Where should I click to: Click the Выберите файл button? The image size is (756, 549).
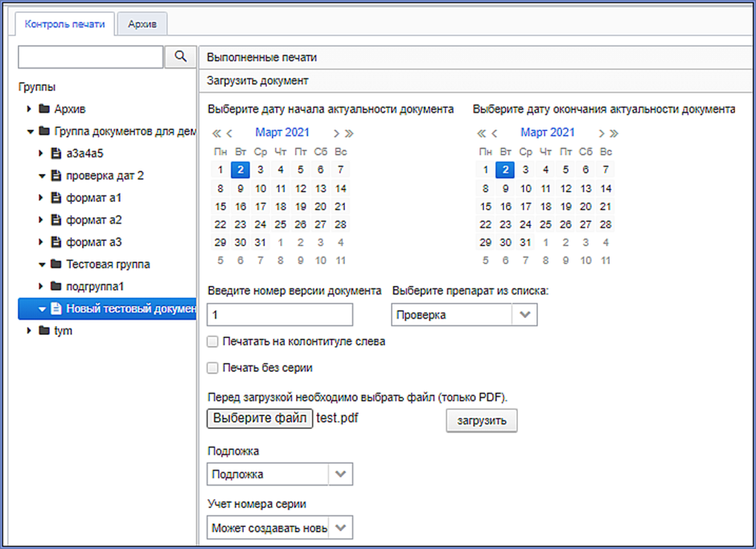[260, 419]
